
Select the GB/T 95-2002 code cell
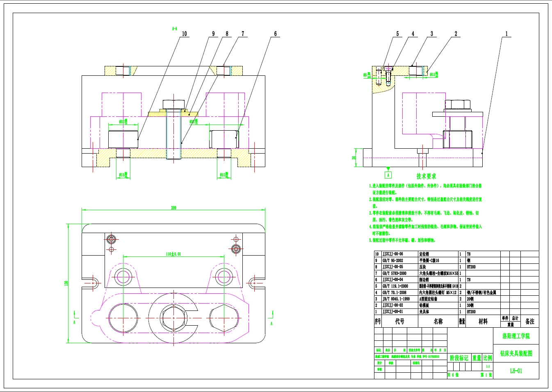click(392, 261)
